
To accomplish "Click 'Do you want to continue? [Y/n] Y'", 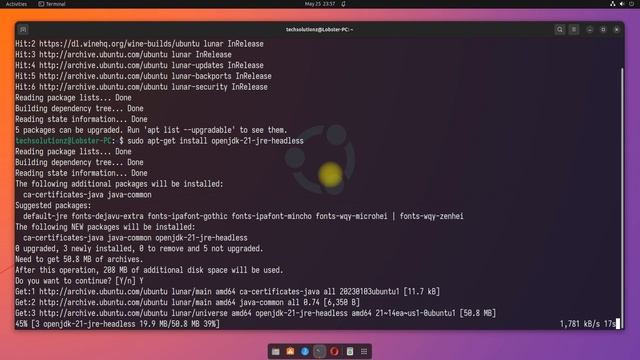I will pyautogui.click(x=79, y=281).
